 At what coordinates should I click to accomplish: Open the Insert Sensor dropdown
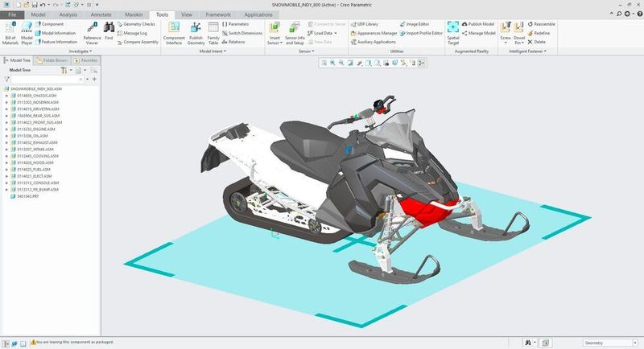(275, 40)
